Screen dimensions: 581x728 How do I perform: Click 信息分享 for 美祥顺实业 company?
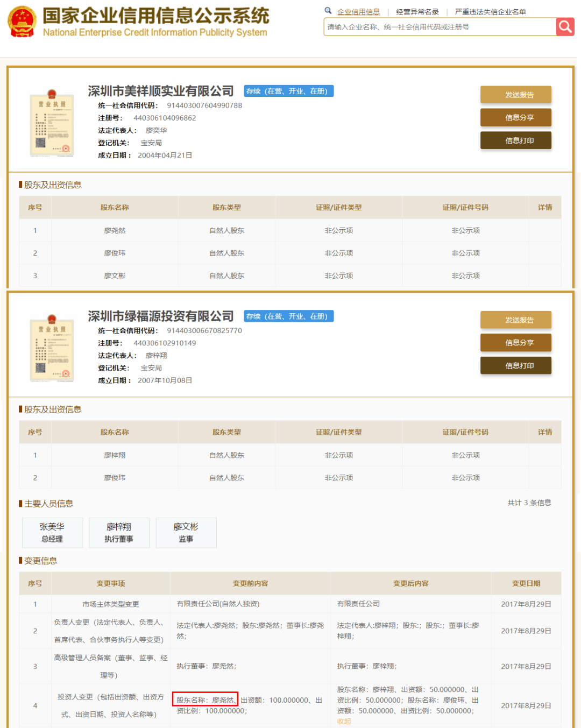pos(515,117)
